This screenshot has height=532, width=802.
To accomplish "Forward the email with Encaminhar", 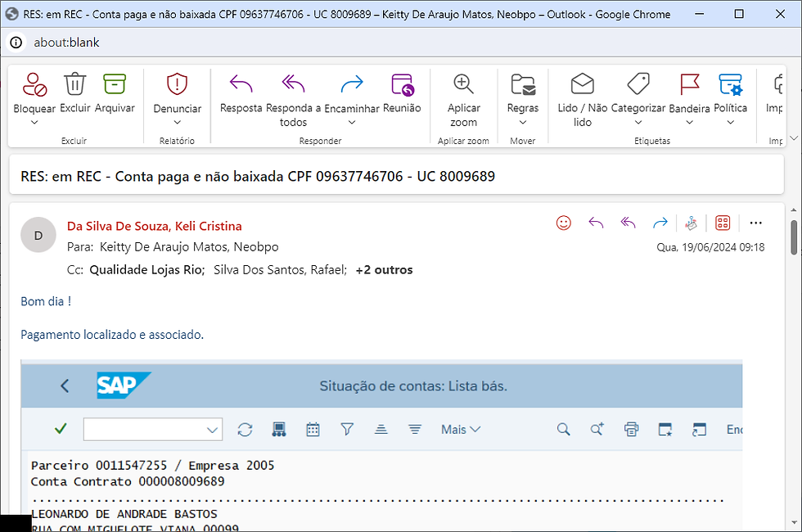I will pyautogui.click(x=352, y=83).
